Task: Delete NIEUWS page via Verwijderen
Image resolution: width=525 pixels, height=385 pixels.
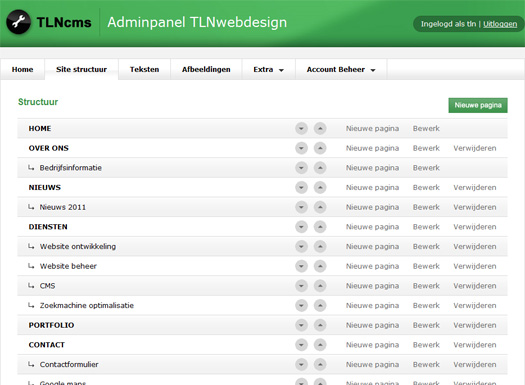Action: coord(474,187)
